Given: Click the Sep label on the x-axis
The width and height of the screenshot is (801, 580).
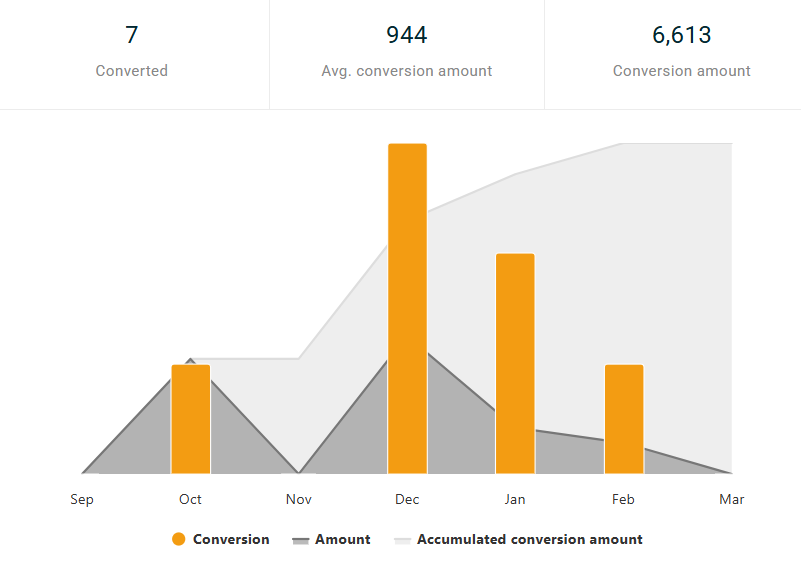Looking at the screenshot, I should pos(82,499).
